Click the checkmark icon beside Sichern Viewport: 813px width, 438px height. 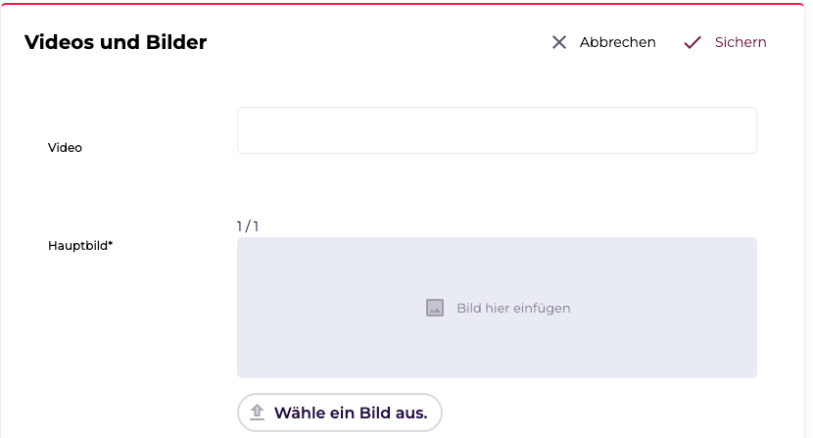point(692,43)
